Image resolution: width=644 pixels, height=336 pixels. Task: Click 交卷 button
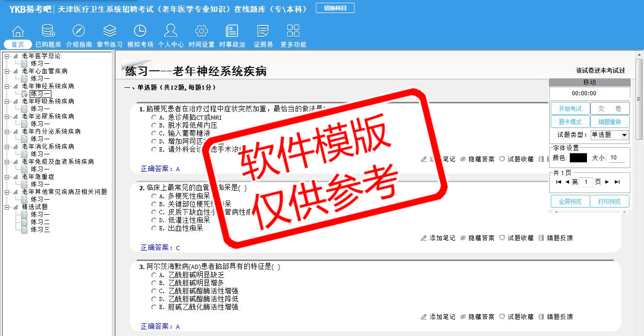[x=610, y=109]
